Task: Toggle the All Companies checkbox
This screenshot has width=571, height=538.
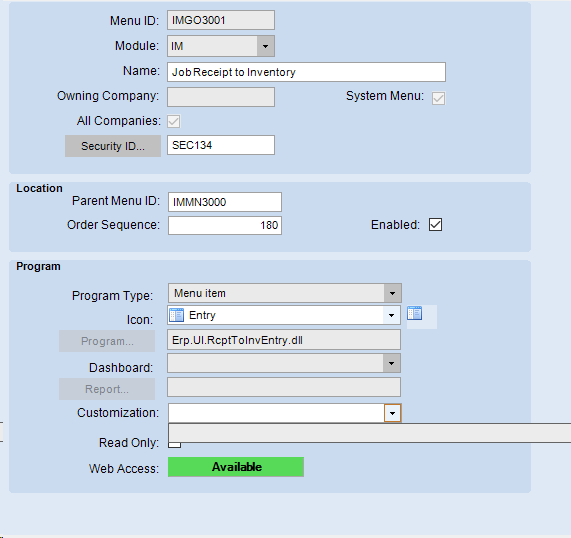Action: (174, 121)
